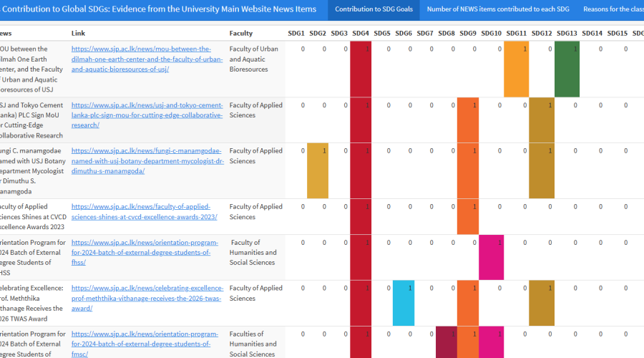
Task: Click the yellow SDG2 cell in Fungi row
Action: (318, 170)
